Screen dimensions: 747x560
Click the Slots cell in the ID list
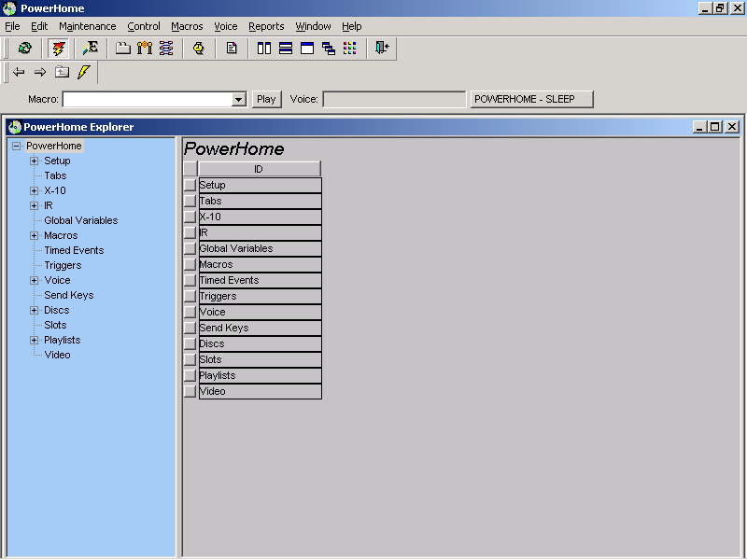[261, 360]
